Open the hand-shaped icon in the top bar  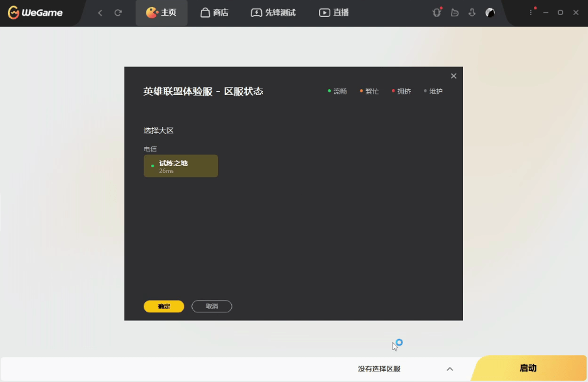click(455, 13)
